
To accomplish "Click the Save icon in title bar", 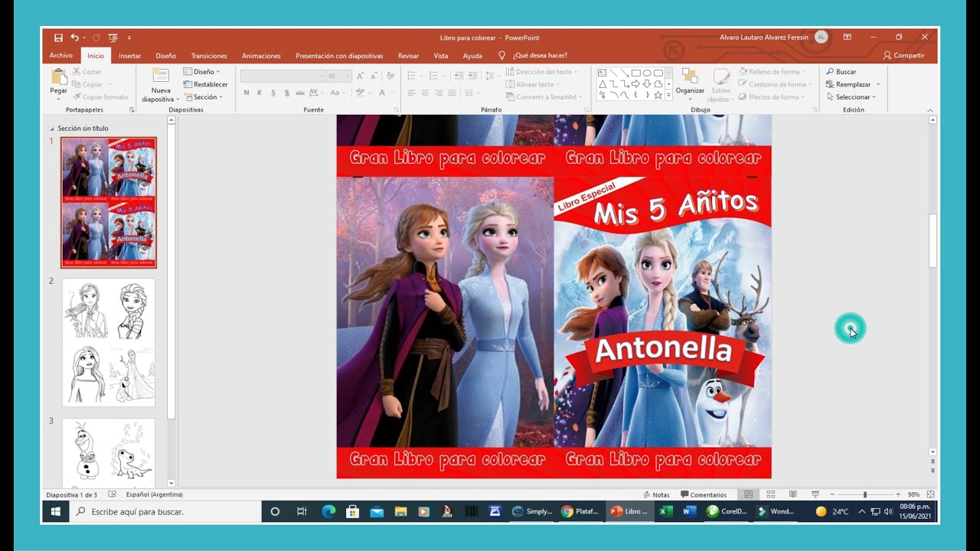I will 58,37.
